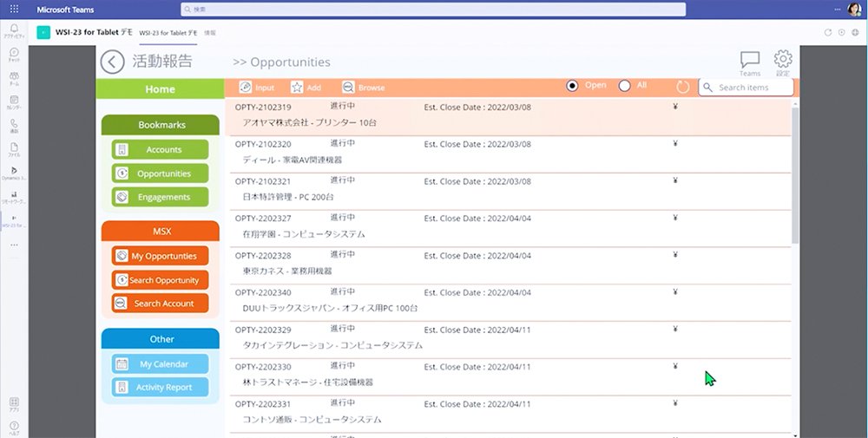Click the back arrow beside 活動報告
The image size is (868, 438).
[x=112, y=62]
